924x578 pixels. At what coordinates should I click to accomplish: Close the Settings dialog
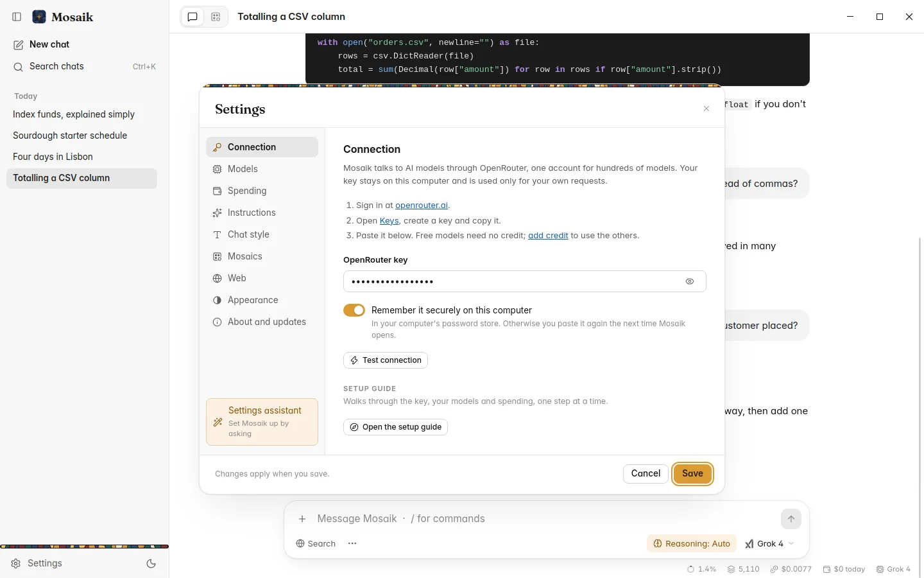[706, 109]
